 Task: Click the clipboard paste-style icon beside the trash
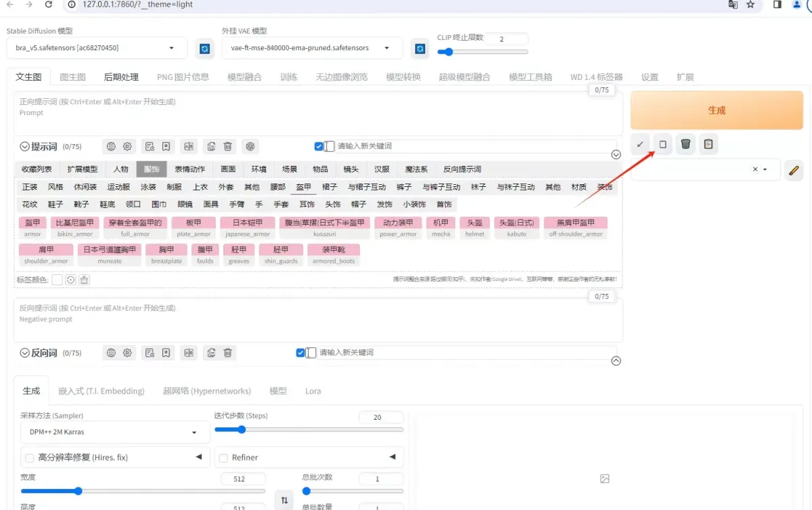coord(708,144)
